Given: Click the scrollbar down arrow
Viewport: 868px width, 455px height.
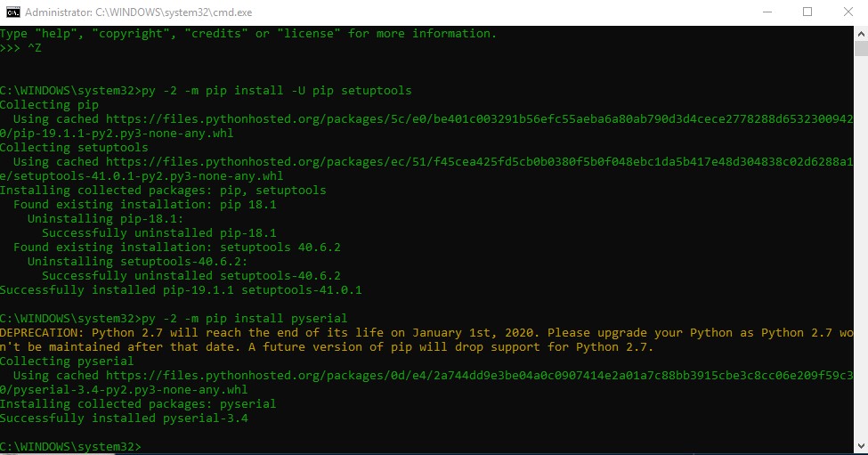Looking at the screenshot, I should coord(861,445).
